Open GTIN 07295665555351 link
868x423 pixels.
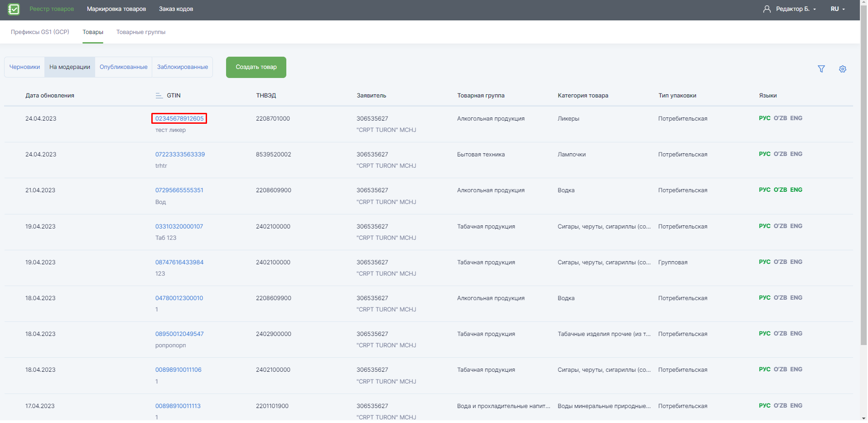click(179, 190)
